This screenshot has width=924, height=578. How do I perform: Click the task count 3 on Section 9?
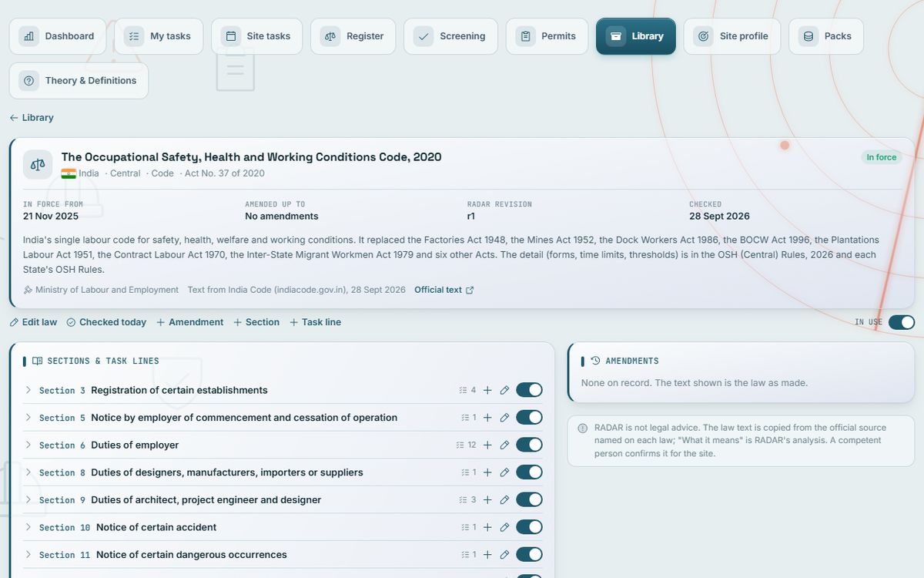(x=469, y=499)
